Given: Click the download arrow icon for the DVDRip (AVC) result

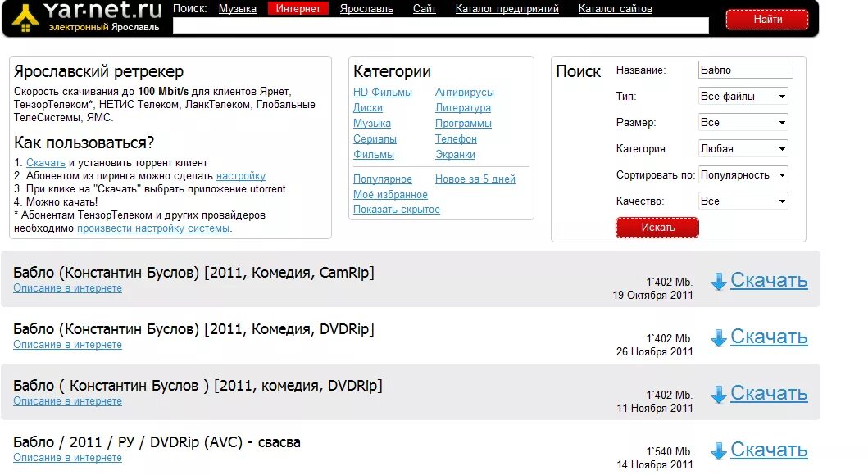Looking at the screenshot, I should point(719,450).
